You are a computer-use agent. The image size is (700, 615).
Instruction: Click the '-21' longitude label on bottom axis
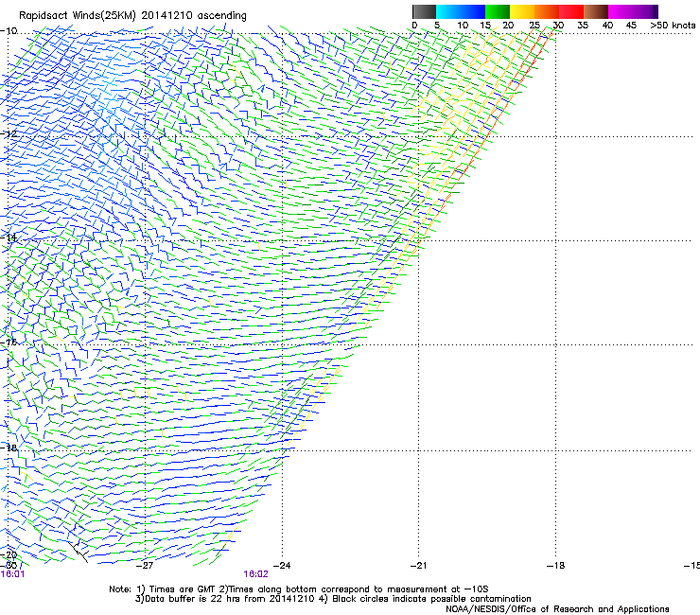(x=418, y=566)
